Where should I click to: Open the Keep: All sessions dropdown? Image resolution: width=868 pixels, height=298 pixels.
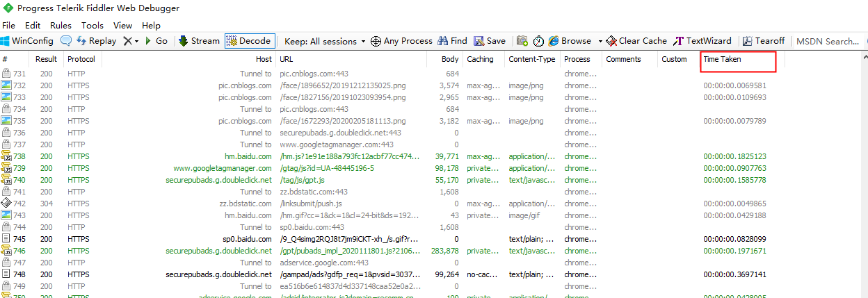pyautogui.click(x=325, y=41)
